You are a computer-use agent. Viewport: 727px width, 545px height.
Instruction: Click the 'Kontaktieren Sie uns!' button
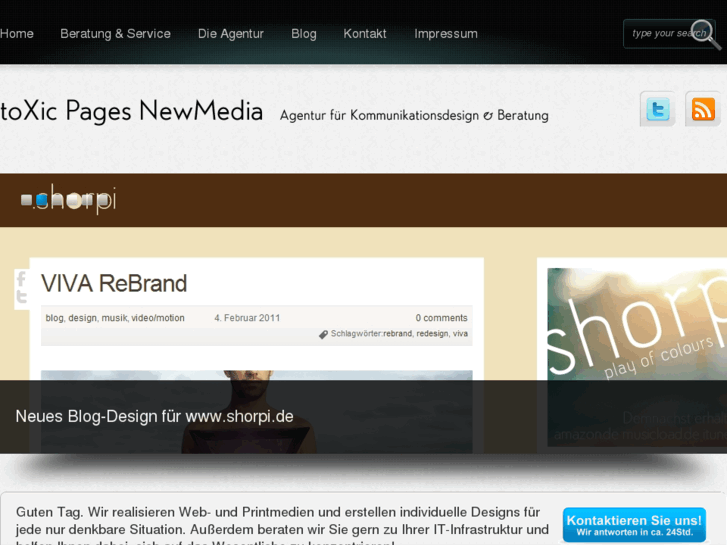634,525
